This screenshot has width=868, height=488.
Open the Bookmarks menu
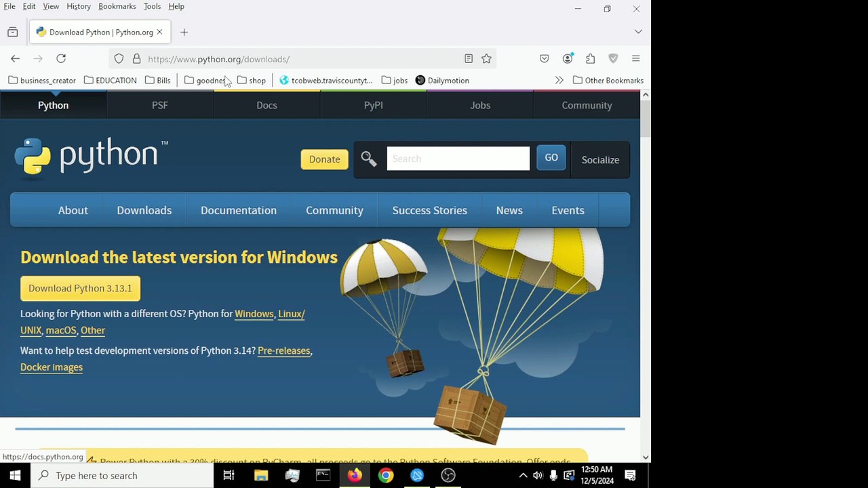coord(117,6)
